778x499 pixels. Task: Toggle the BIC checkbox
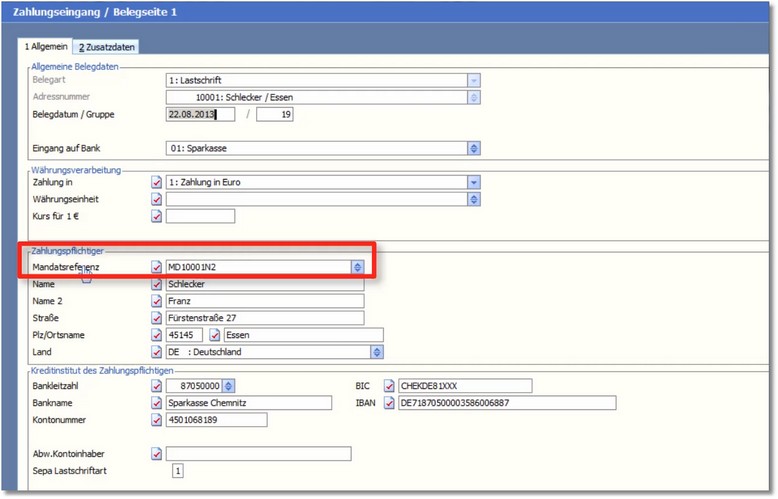[x=389, y=386]
